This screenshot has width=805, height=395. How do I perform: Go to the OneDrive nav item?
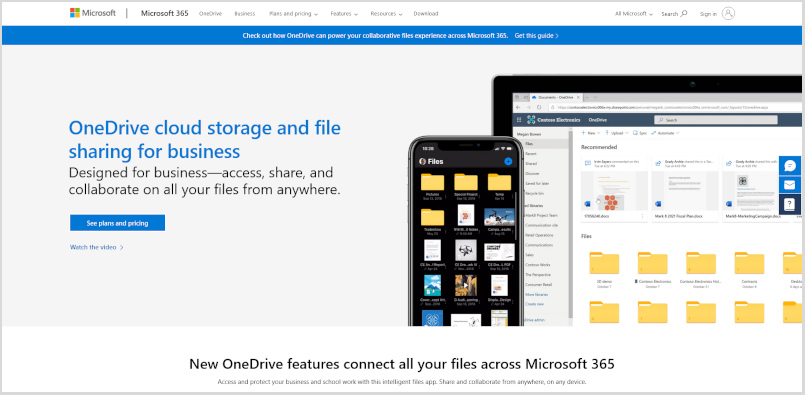(x=210, y=14)
